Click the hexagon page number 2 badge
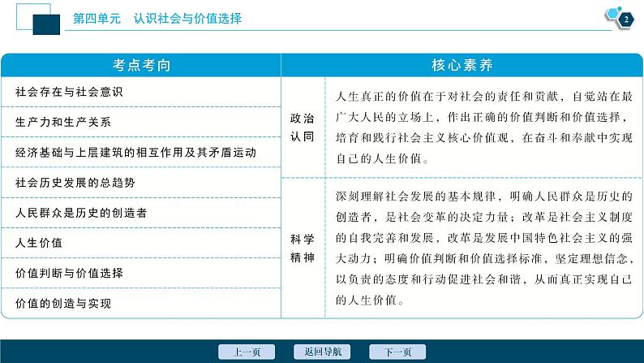 tap(625, 19)
